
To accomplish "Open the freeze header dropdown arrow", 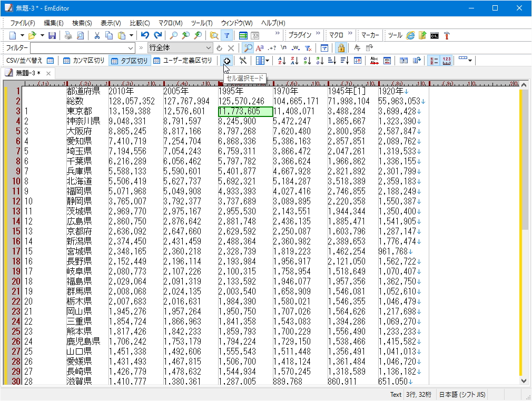I will (470, 61).
